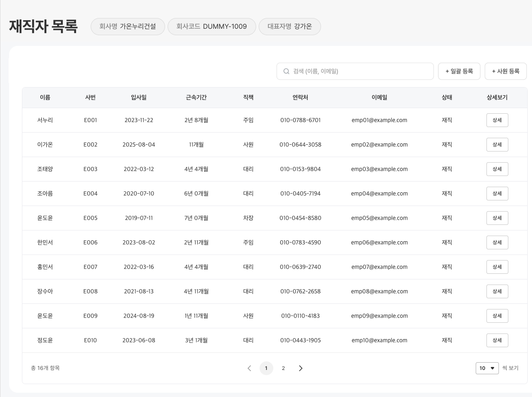Open 상세 for 서누리 E001

click(497, 120)
